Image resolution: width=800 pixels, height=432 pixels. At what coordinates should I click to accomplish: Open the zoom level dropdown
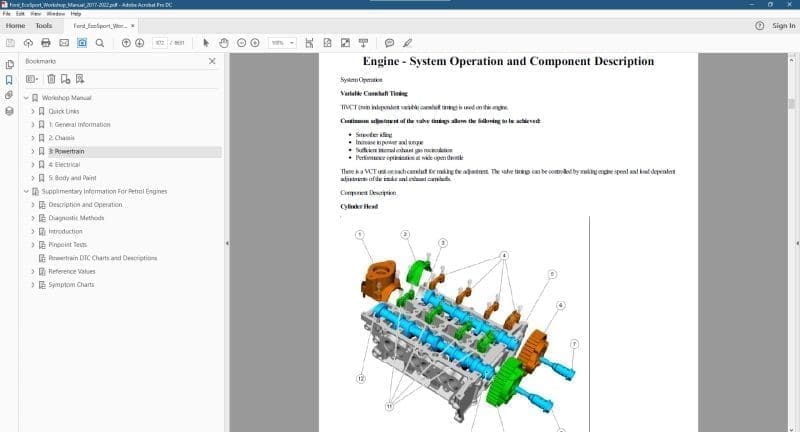click(282, 43)
